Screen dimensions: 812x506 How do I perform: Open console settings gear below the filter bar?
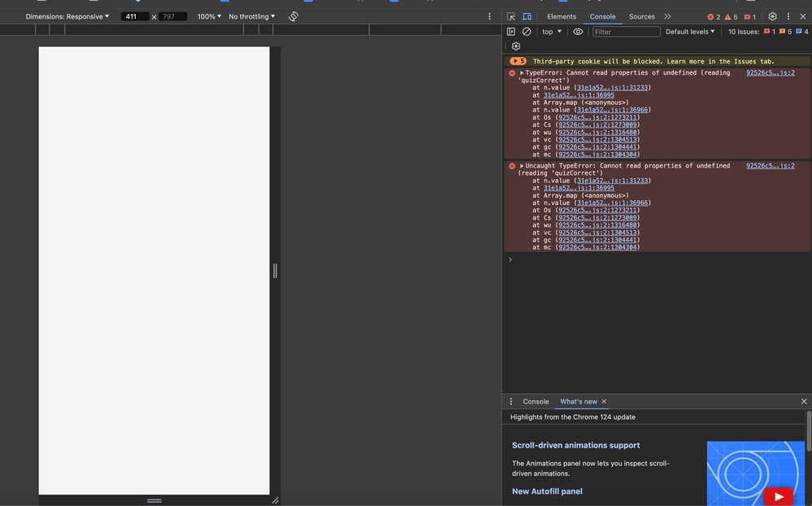pyautogui.click(x=515, y=46)
